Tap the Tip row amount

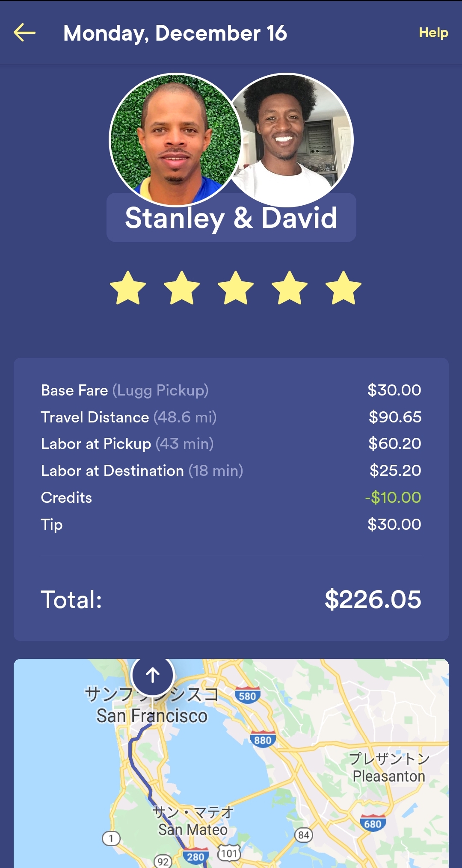[x=394, y=525]
